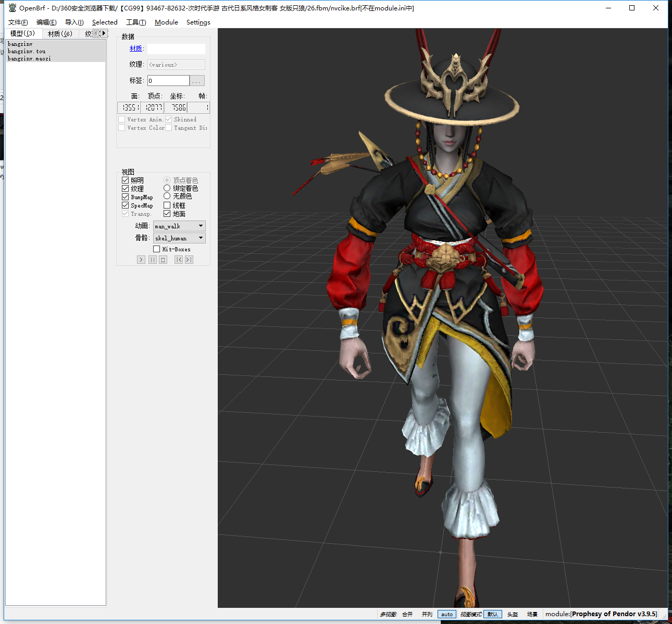
Task: Click the OpenBrf app icon in title bar
Action: 13,8
